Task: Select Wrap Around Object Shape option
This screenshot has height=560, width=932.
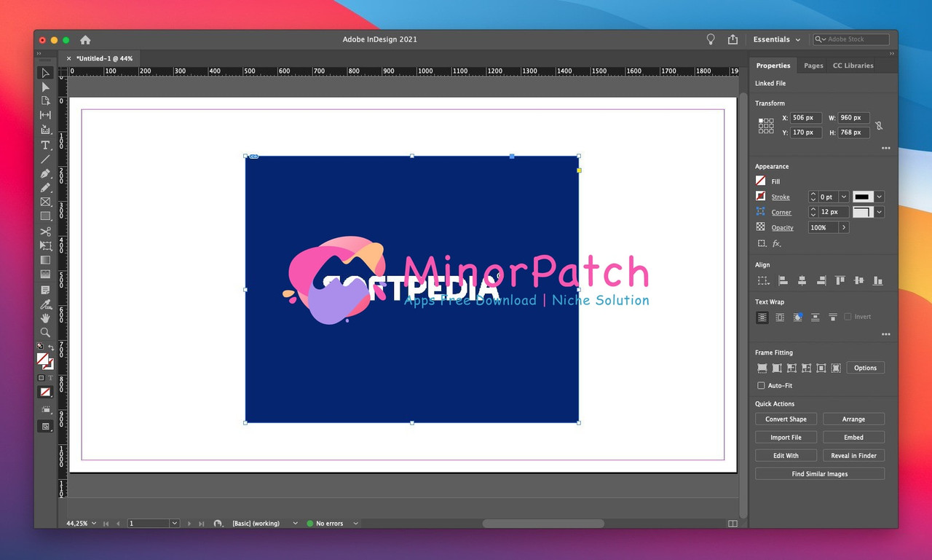Action: [797, 318]
